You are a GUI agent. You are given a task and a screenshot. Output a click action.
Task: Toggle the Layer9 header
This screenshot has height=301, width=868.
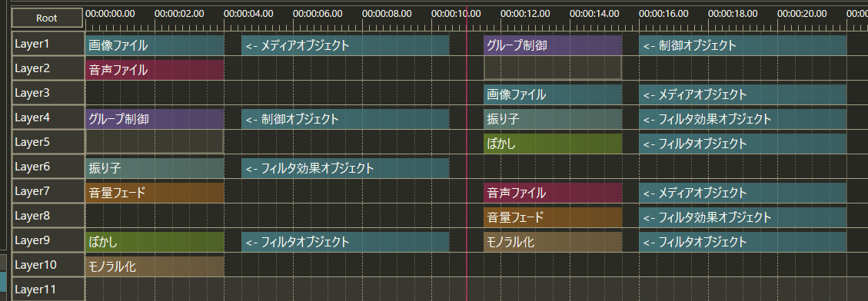(x=48, y=240)
